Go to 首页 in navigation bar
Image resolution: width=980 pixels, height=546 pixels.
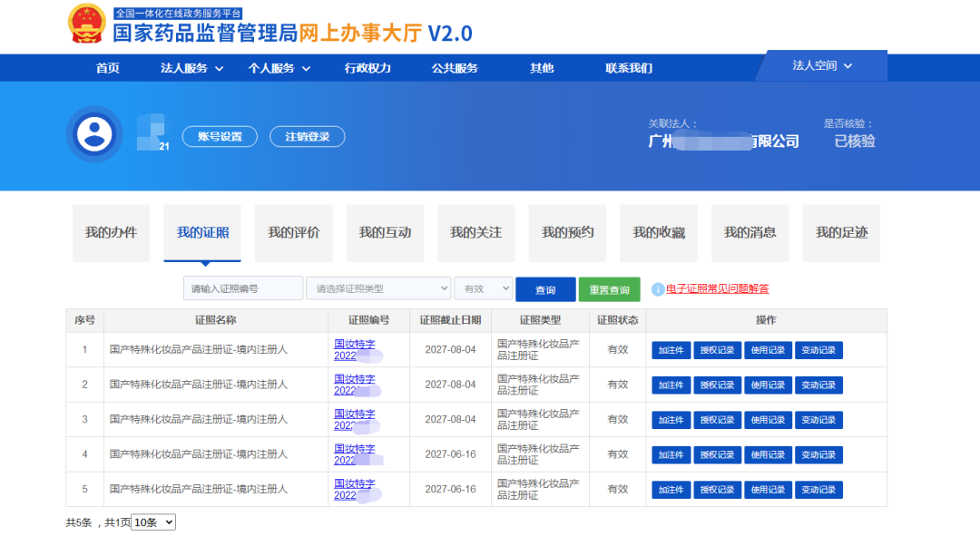[x=108, y=68]
